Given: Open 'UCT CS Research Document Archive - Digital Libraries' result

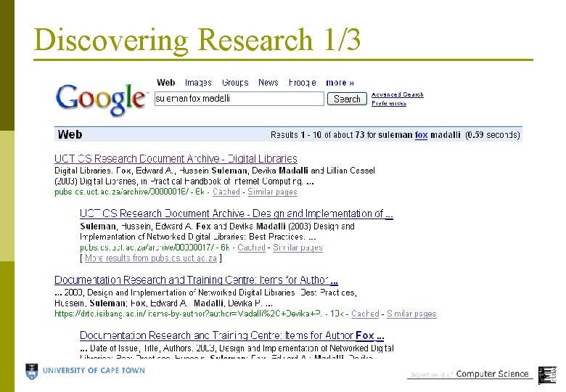Looking at the screenshot, I should tap(176, 159).
